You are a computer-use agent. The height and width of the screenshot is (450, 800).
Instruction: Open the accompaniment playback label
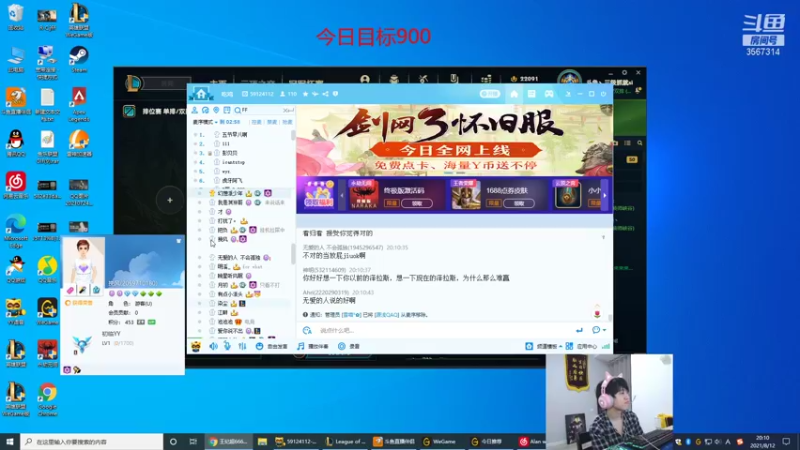(x=317, y=346)
